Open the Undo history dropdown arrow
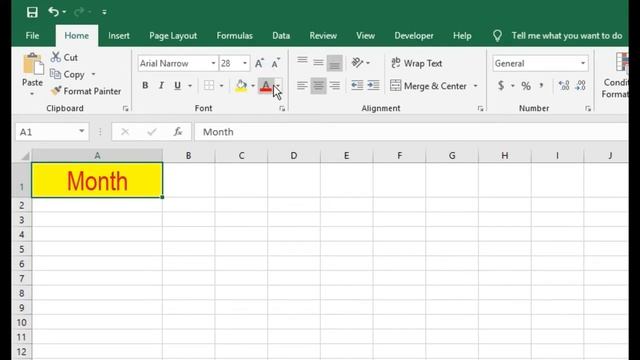Screen dimensions: 640x360 point(64,12)
